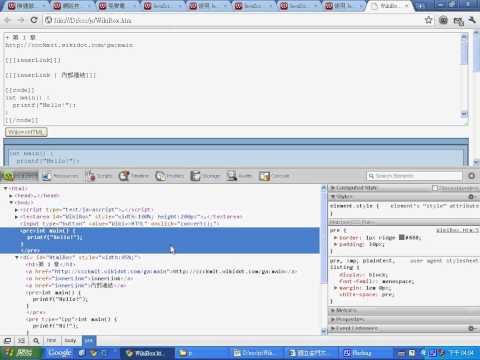This screenshot has height=360, width=480.
Task: Switch to the second browser tab
Action: 72,6
